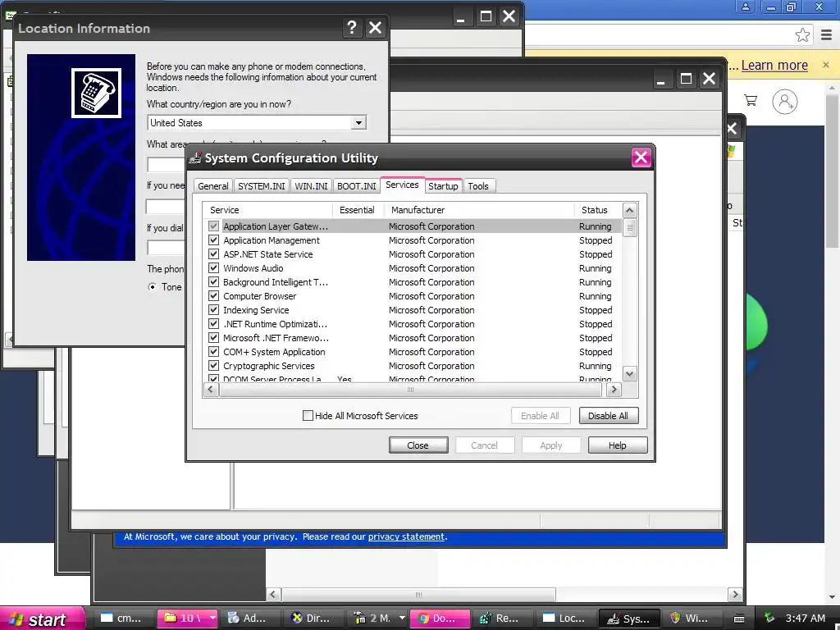Sort by the Essential column header
Screen dimensions: 840x630
click(358, 210)
